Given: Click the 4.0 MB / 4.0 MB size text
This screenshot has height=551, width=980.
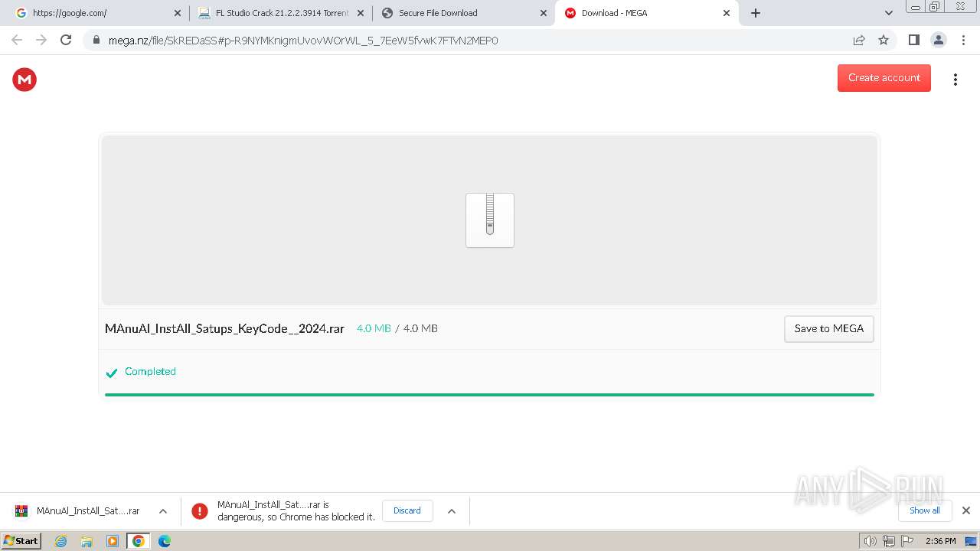Looking at the screenshot, I should tap(397, 328).
